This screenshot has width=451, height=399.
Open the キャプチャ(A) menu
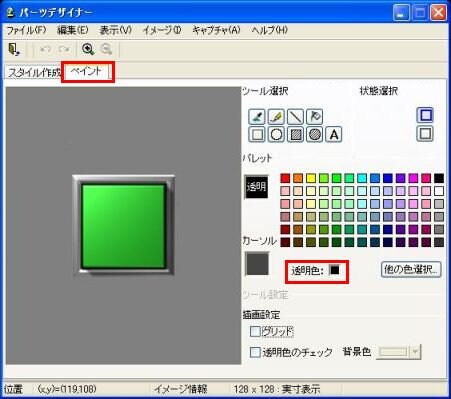216,30
